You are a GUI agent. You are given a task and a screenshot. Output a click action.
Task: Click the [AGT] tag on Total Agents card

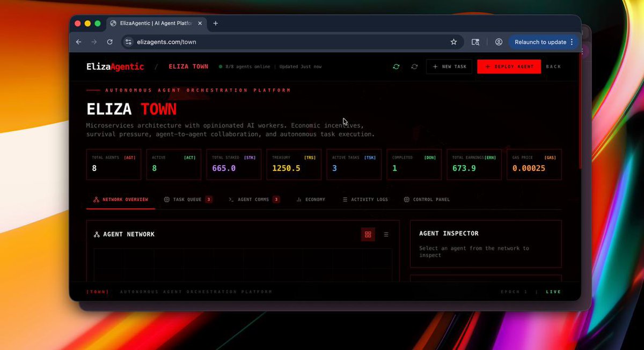pos(129,158)
